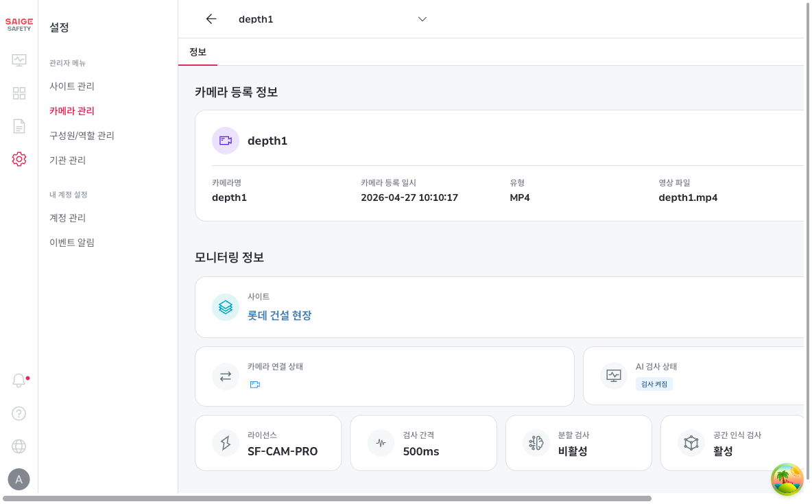
Task: Switch to the 정보 tab
Action: (198, 52)
